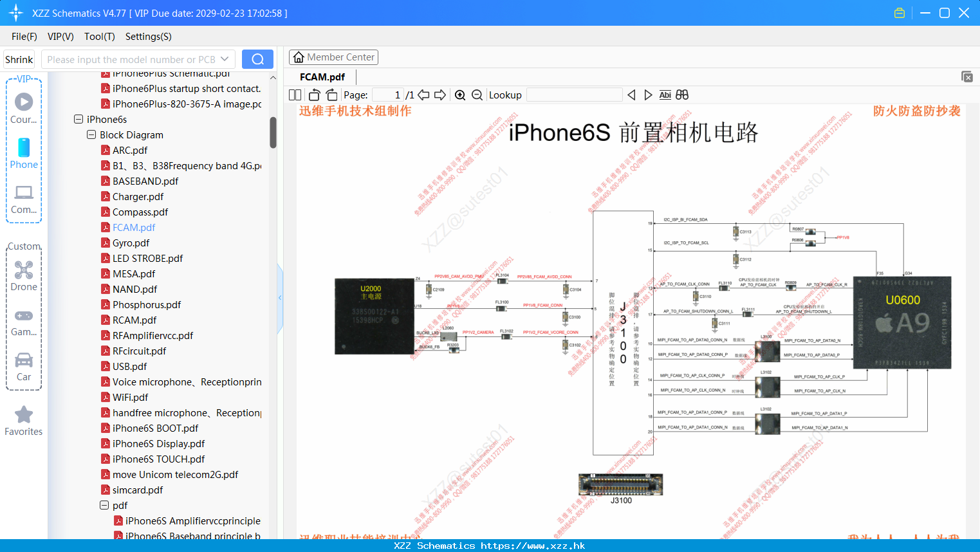Open RCAM.pdf

click(134, 320)
